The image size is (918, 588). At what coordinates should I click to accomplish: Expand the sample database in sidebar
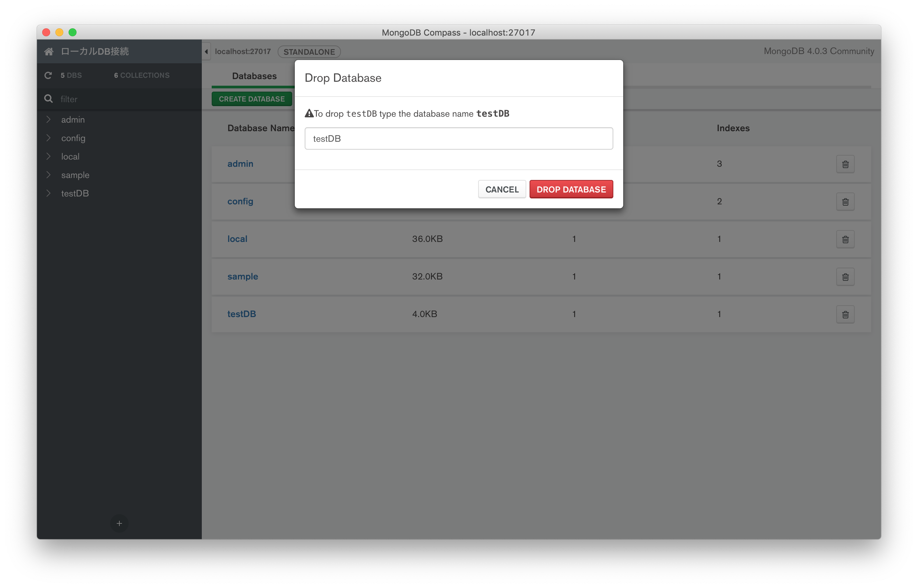pyautogui.click(x=48, y=174)
